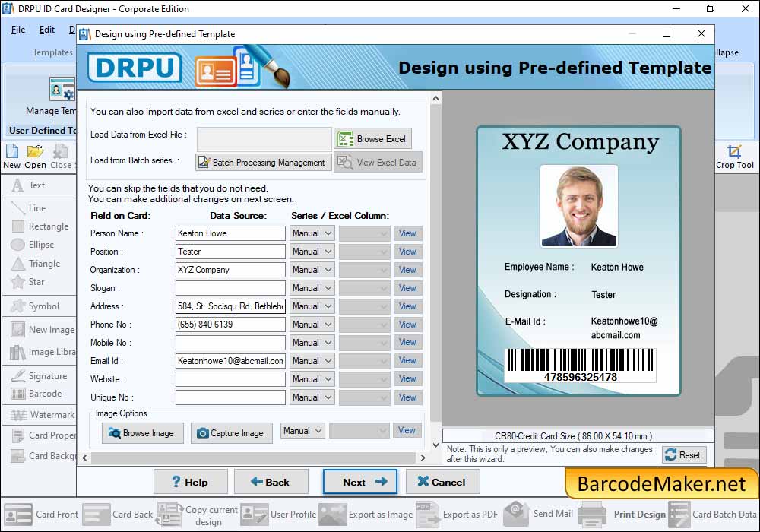
Task: Click into the Person Name field
Action: coord(230,233)
